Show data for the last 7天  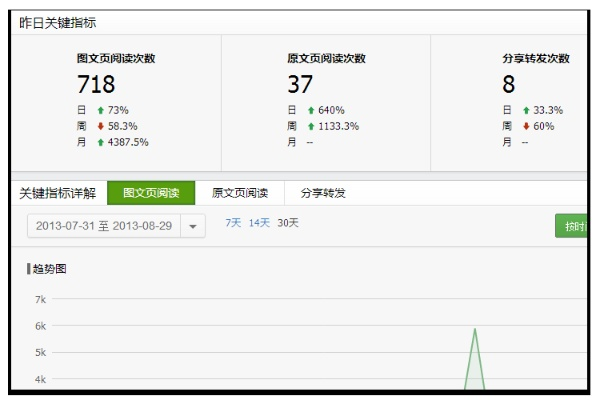click(233, 223)
